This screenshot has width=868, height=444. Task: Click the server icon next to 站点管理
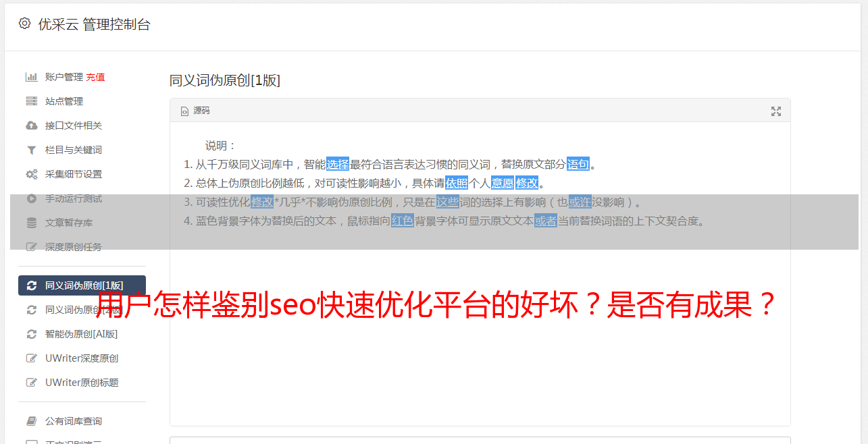pyautogui.click(x=31, y=101)
